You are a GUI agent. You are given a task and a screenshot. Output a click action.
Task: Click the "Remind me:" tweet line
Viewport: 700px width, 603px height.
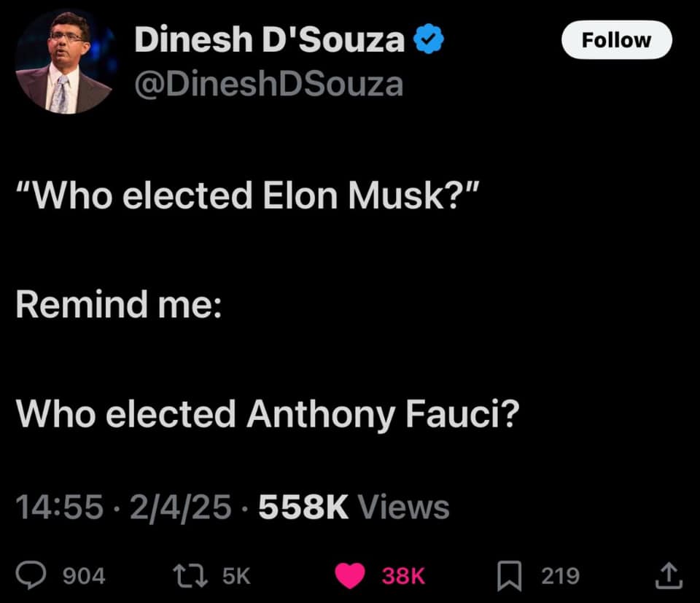[119, 304]
